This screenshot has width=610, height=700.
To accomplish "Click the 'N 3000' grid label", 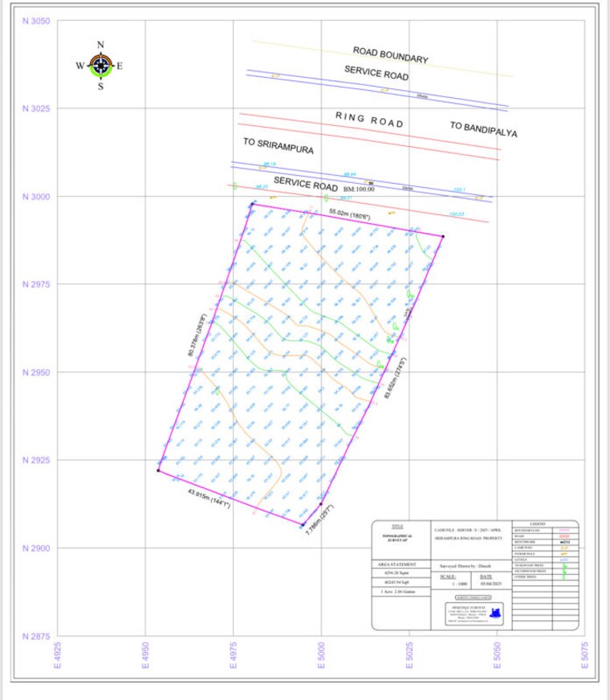I will tap(36, 197).
